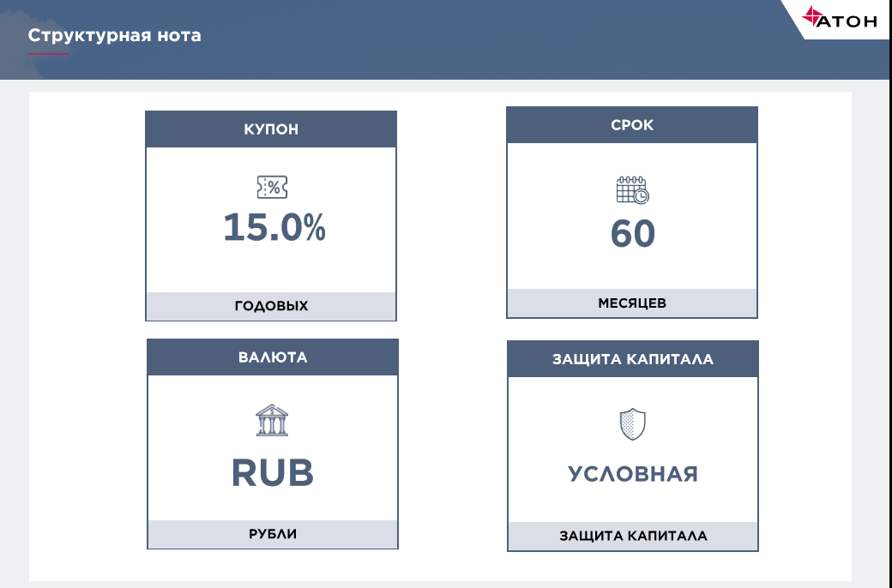Viewport: 892px width, 588px height.
Task: Select the СРОК card header
Action: click(x=632, y=125)
